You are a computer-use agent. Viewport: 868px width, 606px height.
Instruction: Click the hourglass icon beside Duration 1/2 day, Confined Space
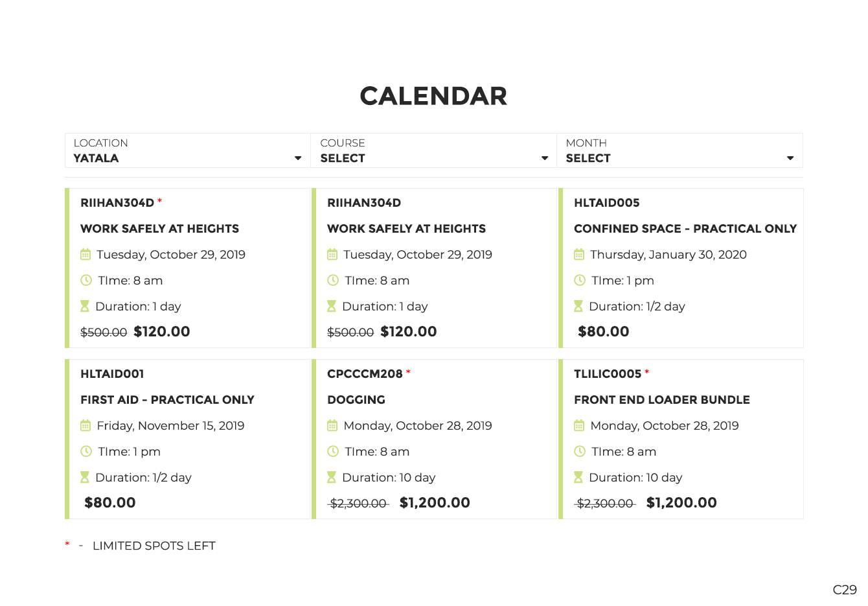click(578, 306)
